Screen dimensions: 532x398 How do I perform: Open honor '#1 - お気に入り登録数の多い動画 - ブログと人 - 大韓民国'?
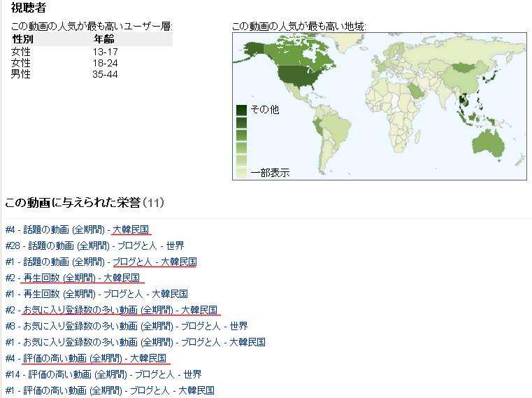(x=136, y=342)
